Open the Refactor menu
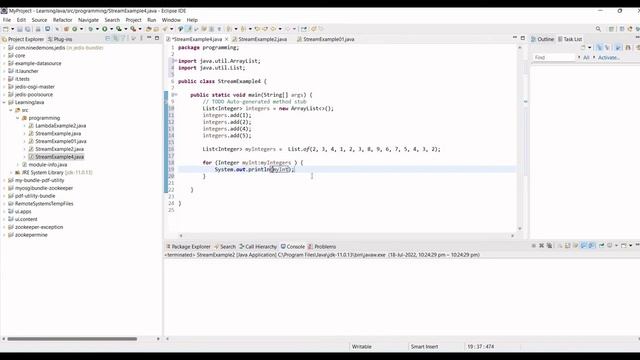The image size is (640, 360). tap(62, 20)
